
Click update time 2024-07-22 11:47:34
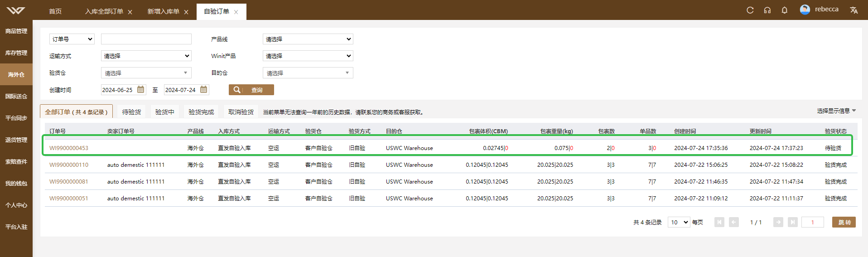[x=776, y=181]
